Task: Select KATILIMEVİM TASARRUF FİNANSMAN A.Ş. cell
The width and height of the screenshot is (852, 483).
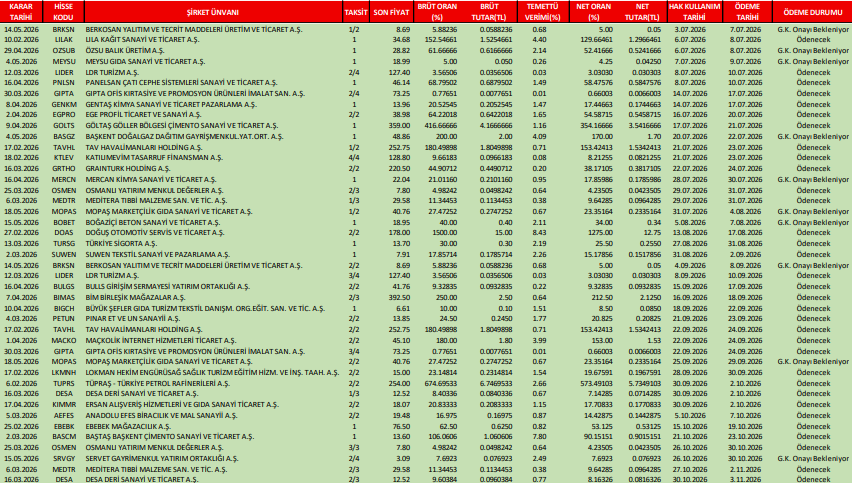Action: point(154,158)
